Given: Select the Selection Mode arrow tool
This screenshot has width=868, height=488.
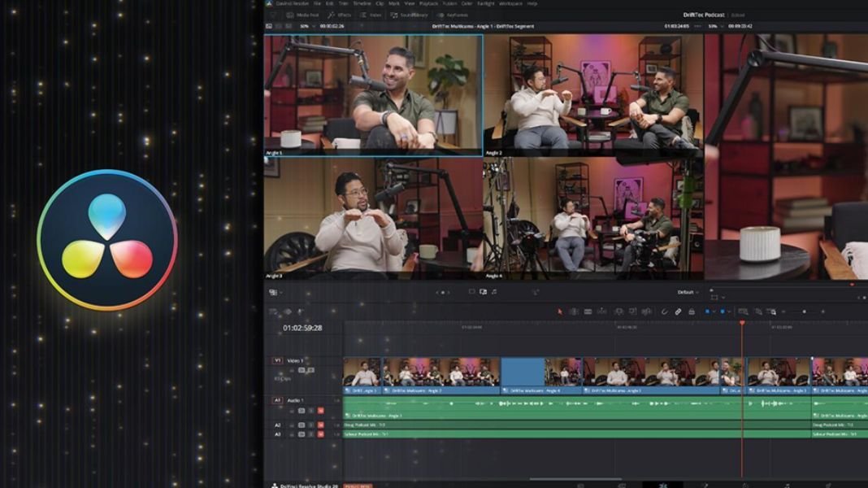Looking at the screenshot, I should 560,312.
